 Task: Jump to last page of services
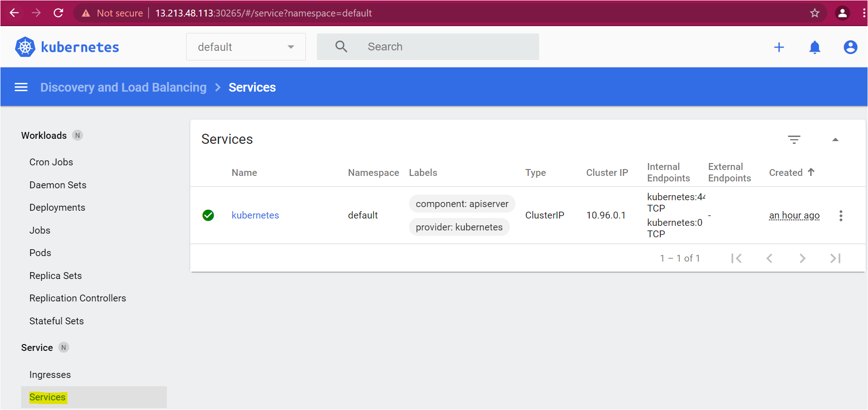click(x=835, y=258)
